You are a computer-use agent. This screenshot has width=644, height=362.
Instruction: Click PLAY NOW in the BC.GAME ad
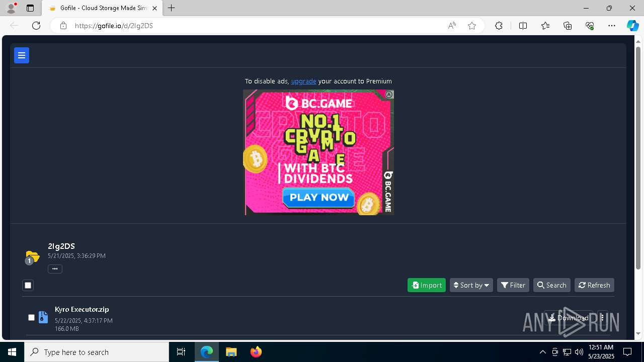point(318,198)
